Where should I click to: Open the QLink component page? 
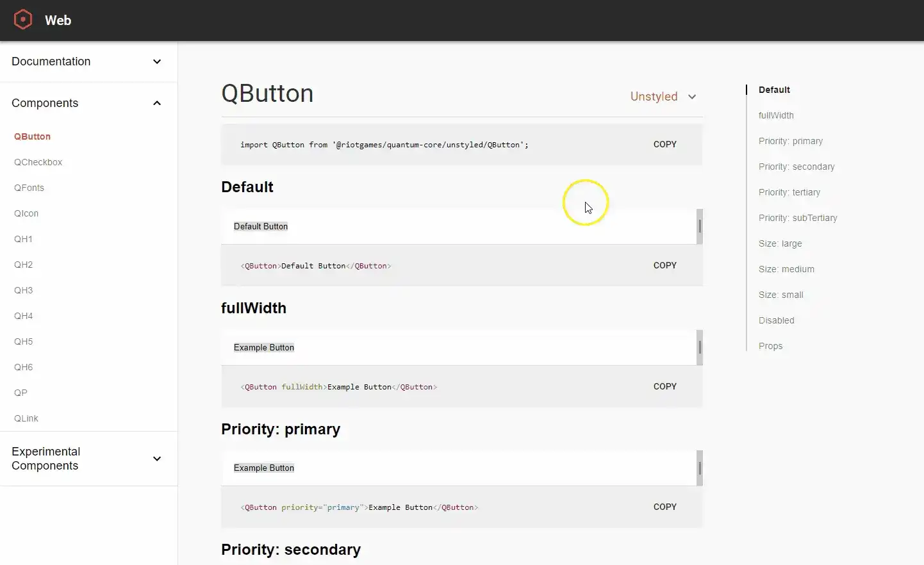(x=26, y=418)
